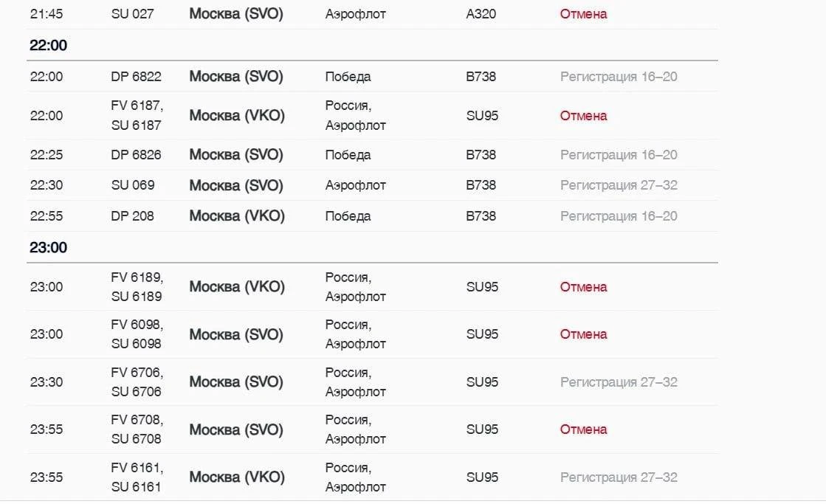Image resolution: width=826 pixels, height=504 pixels.
Task: Open flight DP 6822 to Москва (SVO)
Action: [x=372, y=76]
